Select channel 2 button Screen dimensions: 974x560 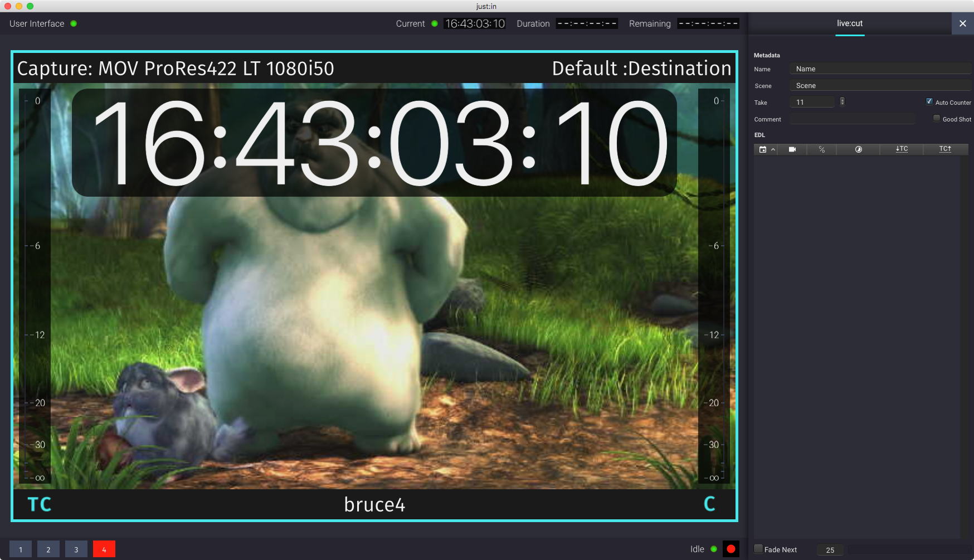tap(48, 549)
